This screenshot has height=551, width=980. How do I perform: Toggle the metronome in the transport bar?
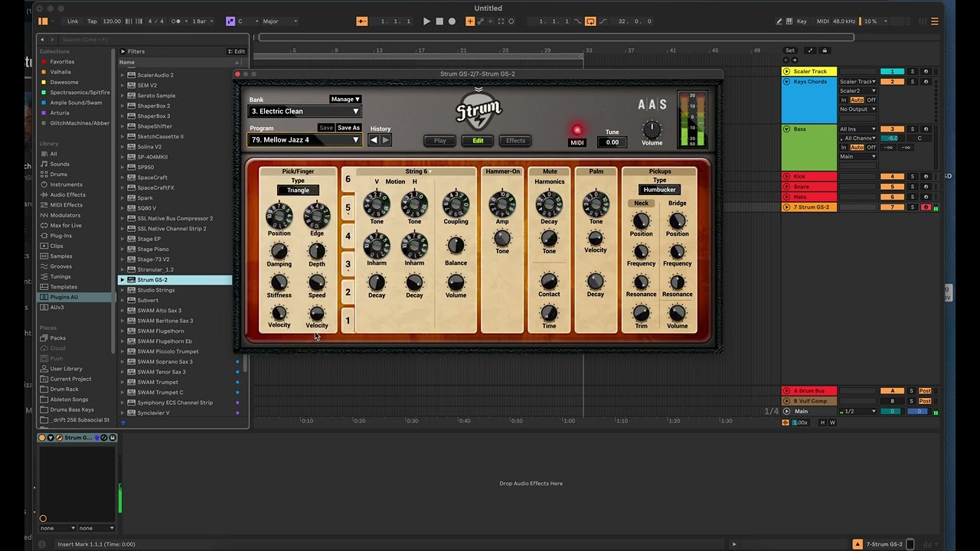(178, 21)
